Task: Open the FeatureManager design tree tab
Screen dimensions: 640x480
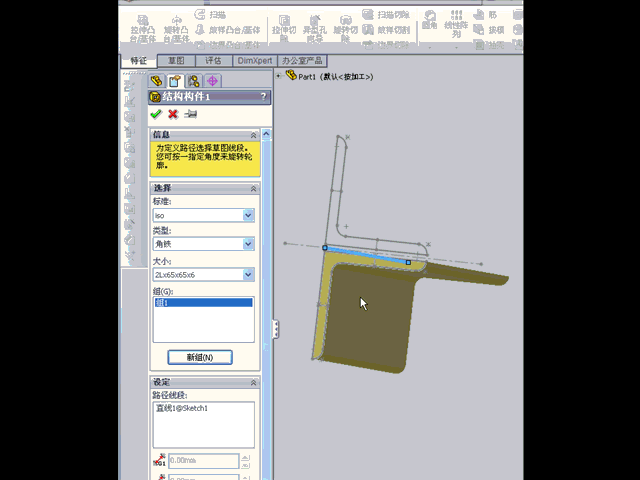Action: pos(156,81)
